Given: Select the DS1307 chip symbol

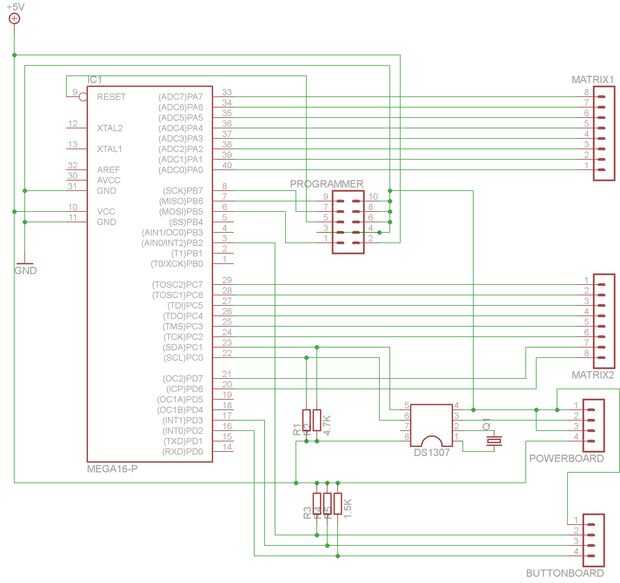Looking at the screenshot, I should [431, 426].
